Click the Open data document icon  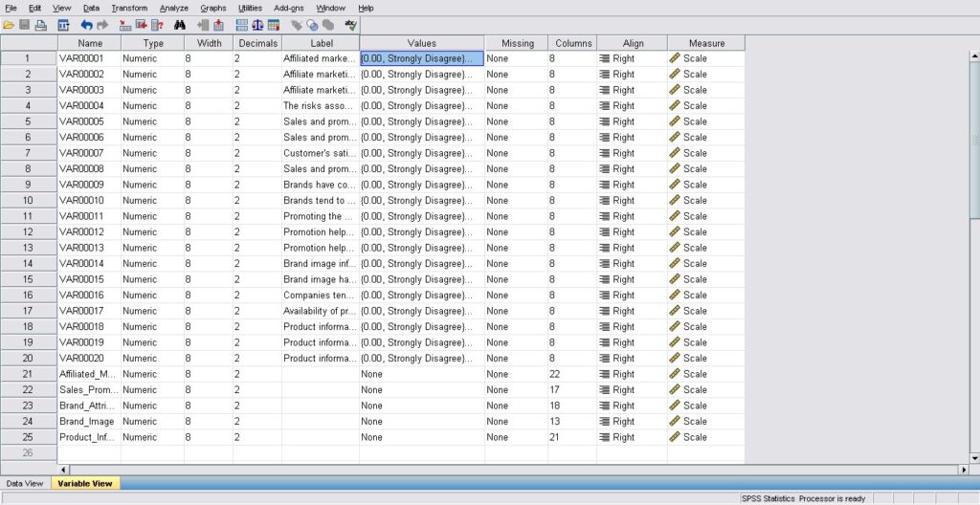point(9,26)
